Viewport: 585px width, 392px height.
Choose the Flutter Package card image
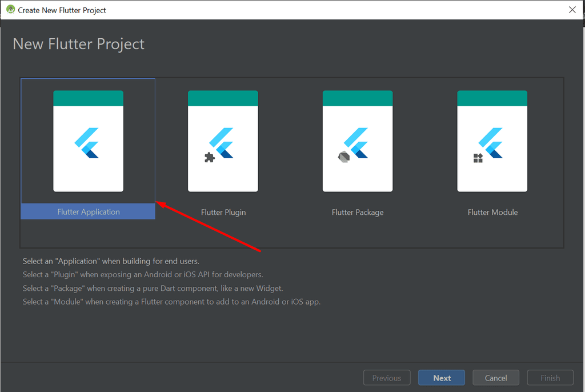[x=358, y=141]
